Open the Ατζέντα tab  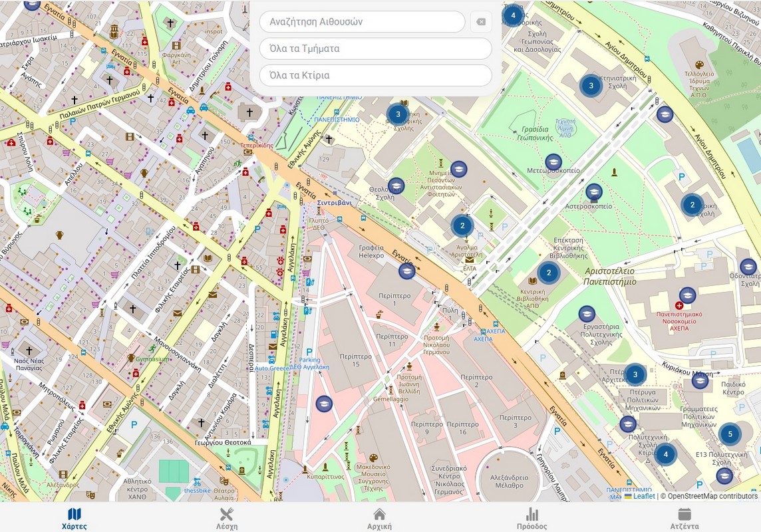coord(685,518)
